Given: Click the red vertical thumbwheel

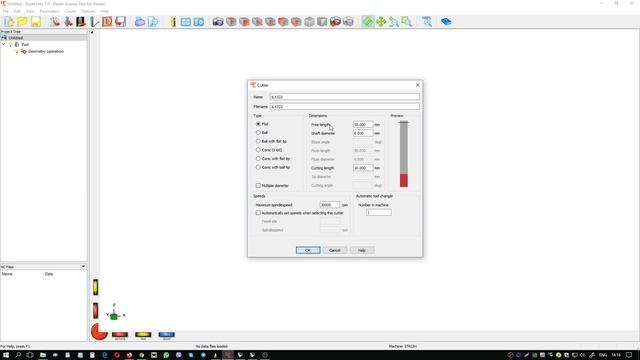Looking at the screenshot, I should click(96, 311).
